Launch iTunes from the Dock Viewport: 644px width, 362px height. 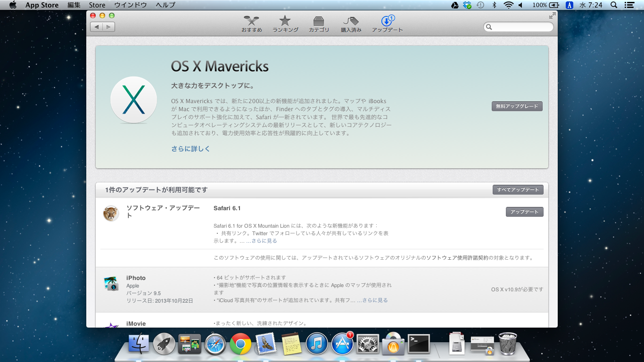(x=317, y=344)
